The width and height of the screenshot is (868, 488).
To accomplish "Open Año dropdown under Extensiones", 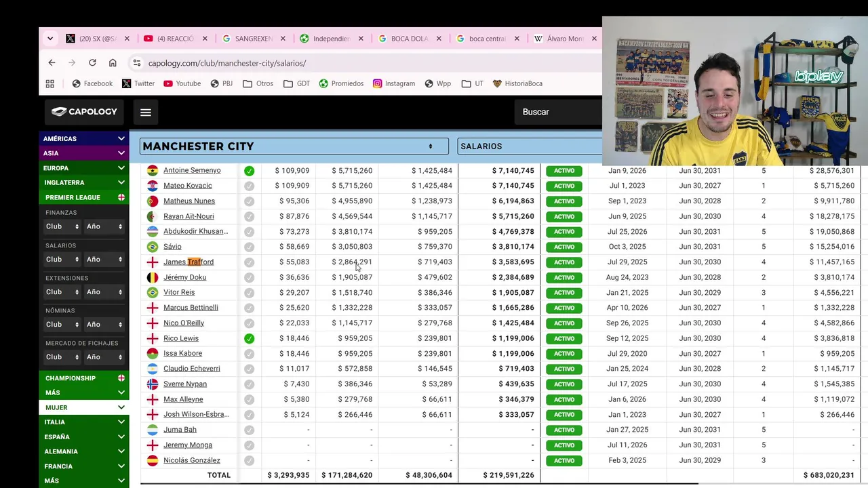I will pos(104,292).
